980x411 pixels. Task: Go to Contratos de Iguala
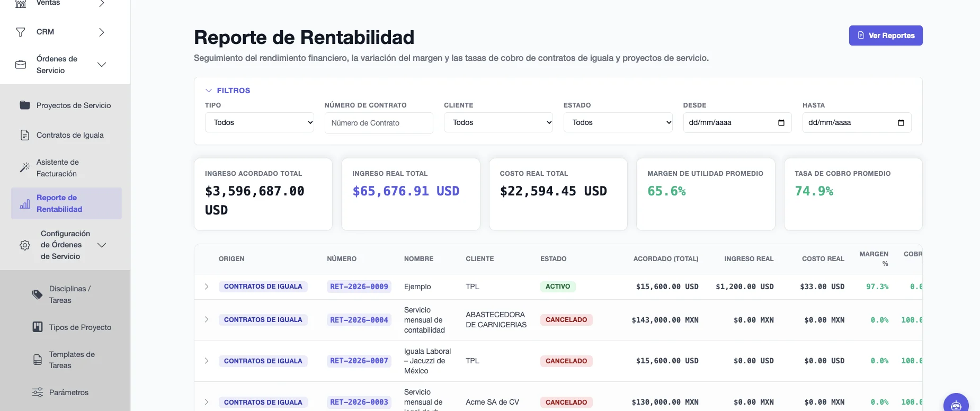tap(66, 135)
